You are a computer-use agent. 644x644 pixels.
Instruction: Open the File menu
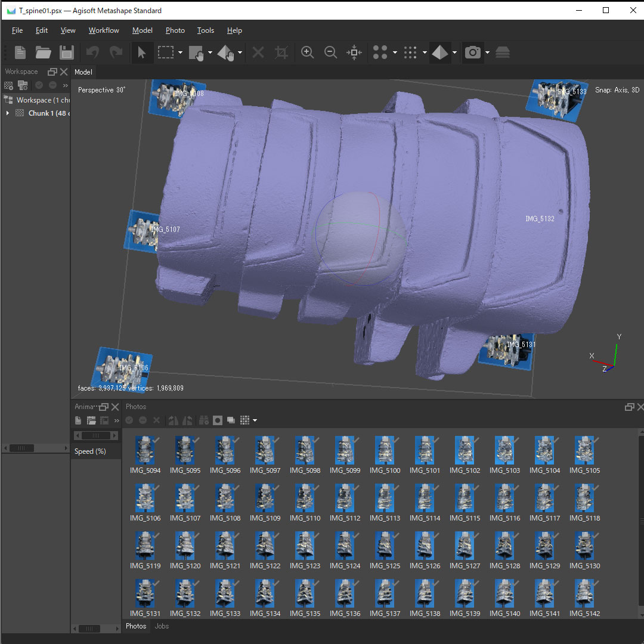click(x=17, y=30)
